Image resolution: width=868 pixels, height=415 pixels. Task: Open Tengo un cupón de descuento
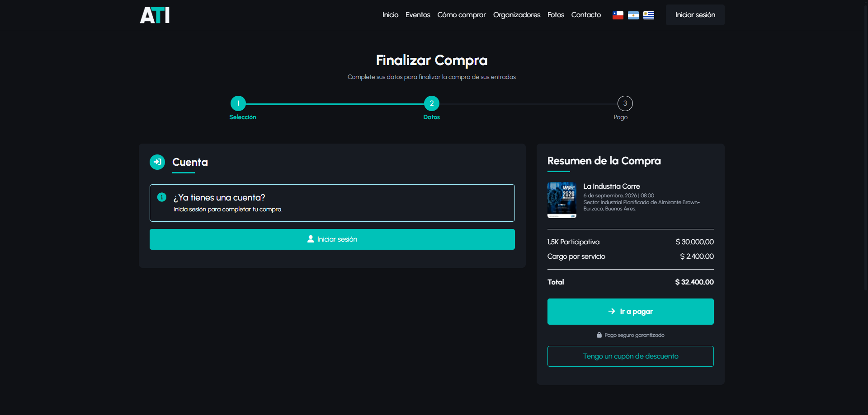631,356
